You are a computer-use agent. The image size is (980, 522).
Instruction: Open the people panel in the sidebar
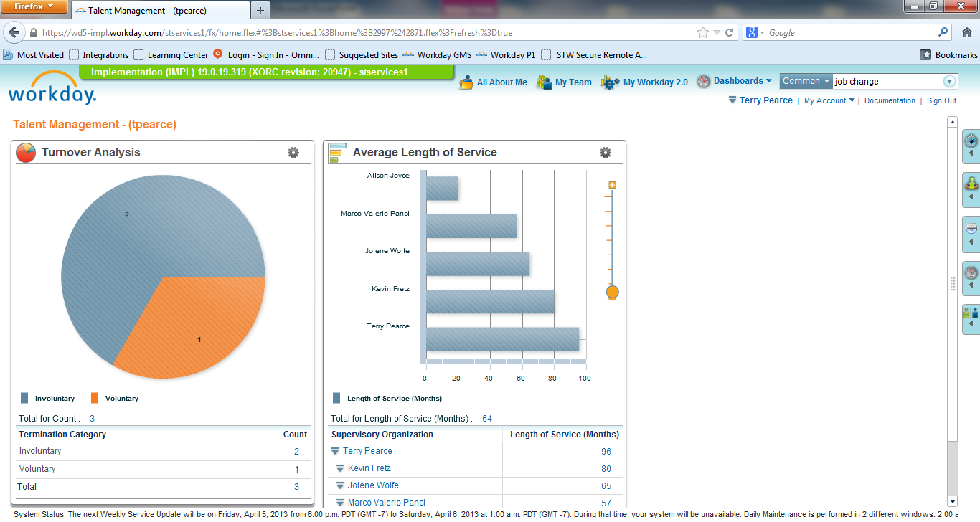pyautogui.click(x=971, y=318)
